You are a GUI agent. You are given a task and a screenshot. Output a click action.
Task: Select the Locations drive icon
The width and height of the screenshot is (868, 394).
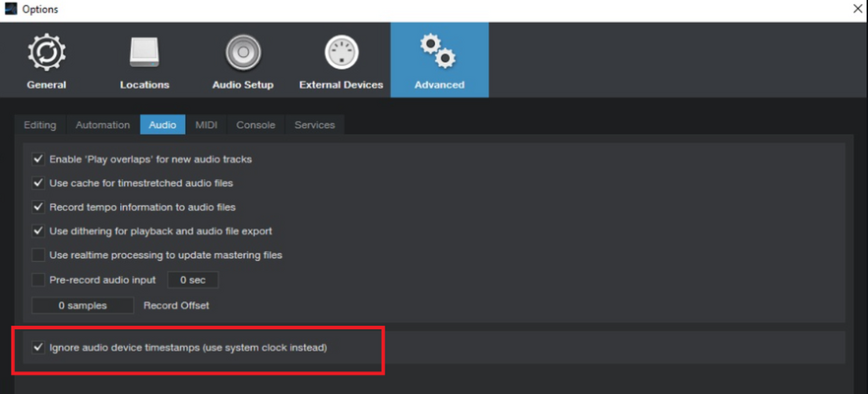click(145, 53)
